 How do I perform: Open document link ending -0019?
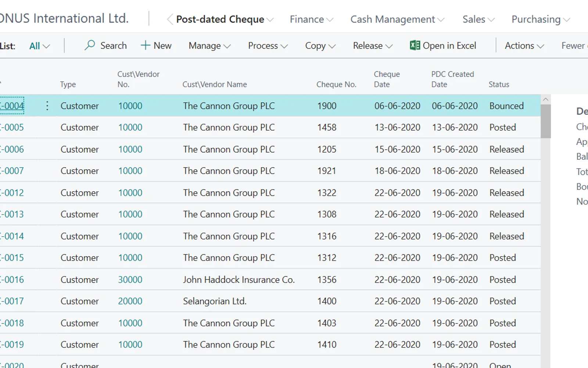[x=12, y=344]
